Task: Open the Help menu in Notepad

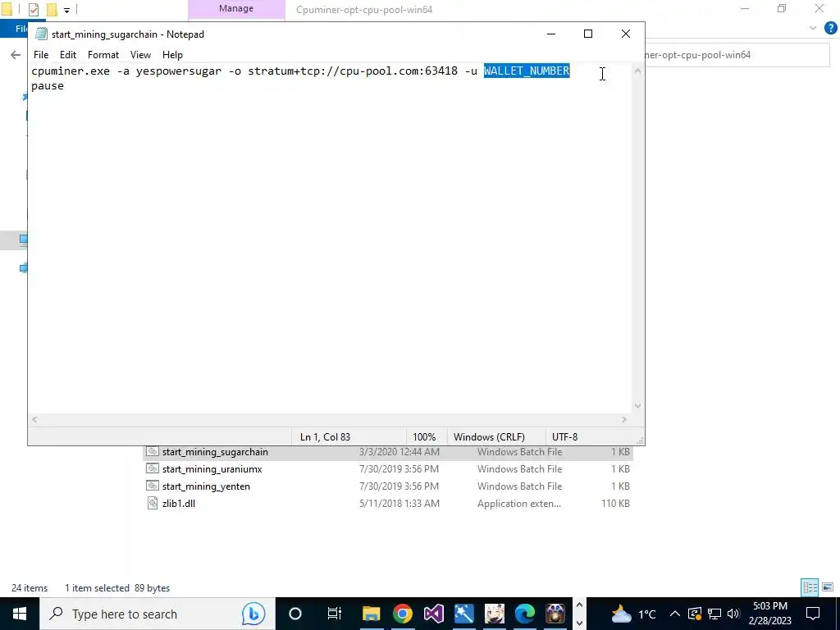Action: click(172, 55)
